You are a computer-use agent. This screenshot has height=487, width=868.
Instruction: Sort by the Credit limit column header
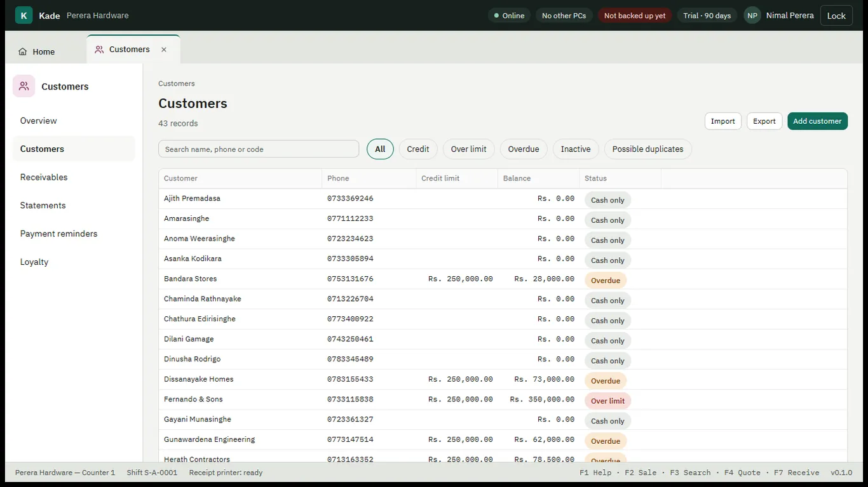457,178
